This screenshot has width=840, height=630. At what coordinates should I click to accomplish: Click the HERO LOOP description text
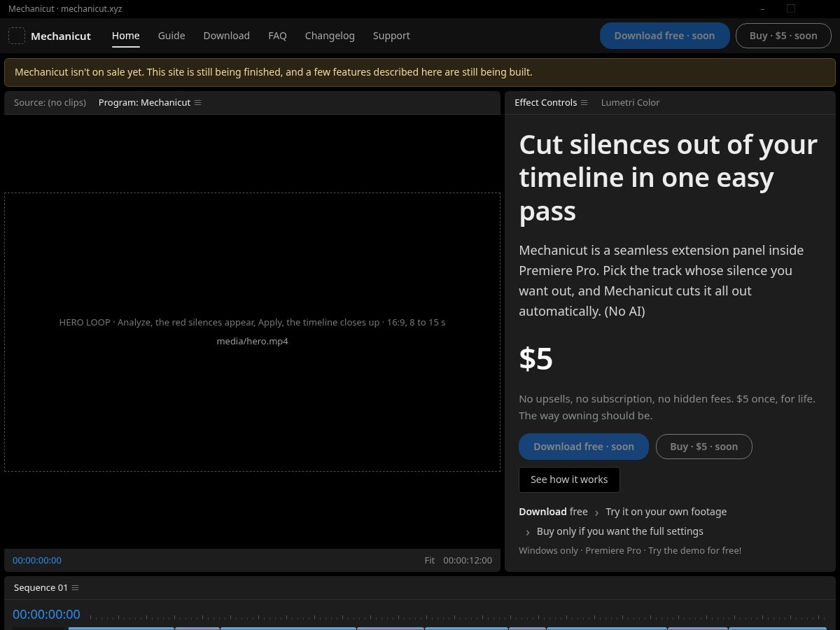(x=253, y=322)
